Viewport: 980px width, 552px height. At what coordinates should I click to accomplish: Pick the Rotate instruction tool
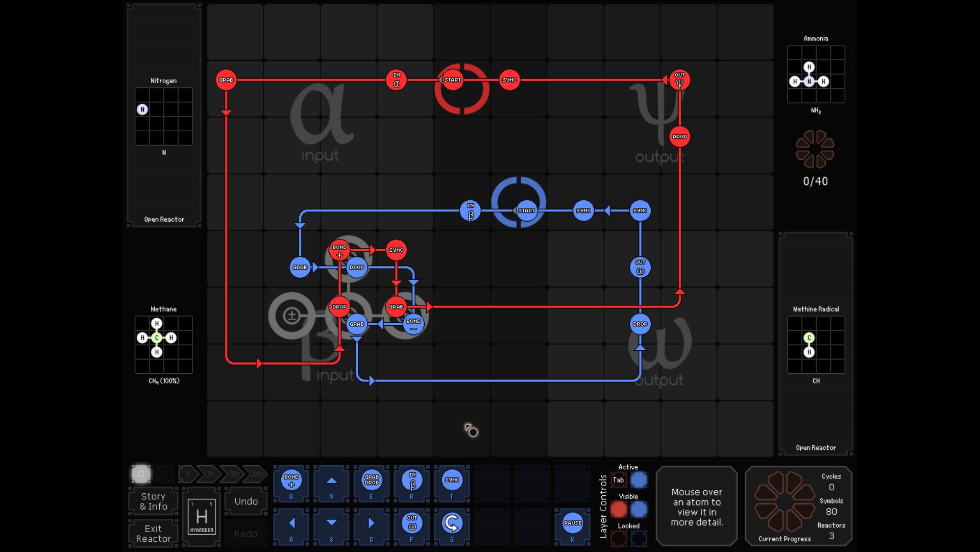click(x=452, y=523)
